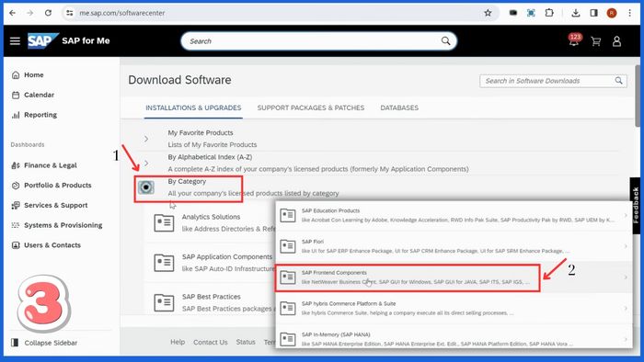Open Reporting in sidebar
The width and height of the screenshot is (644, 362).
point(35,115)
